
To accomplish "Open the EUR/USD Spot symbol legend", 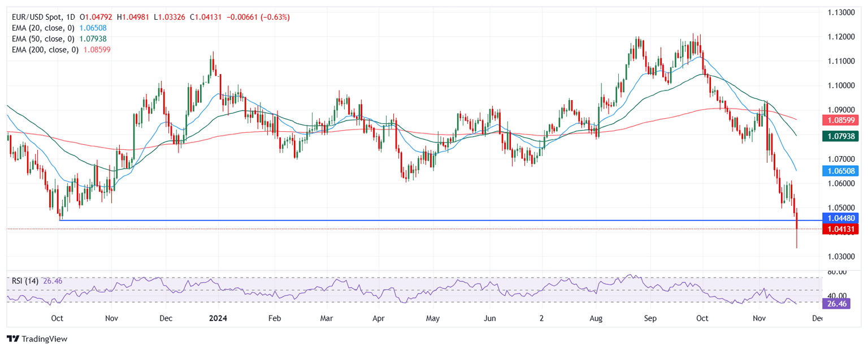I will tap(37, 17).
